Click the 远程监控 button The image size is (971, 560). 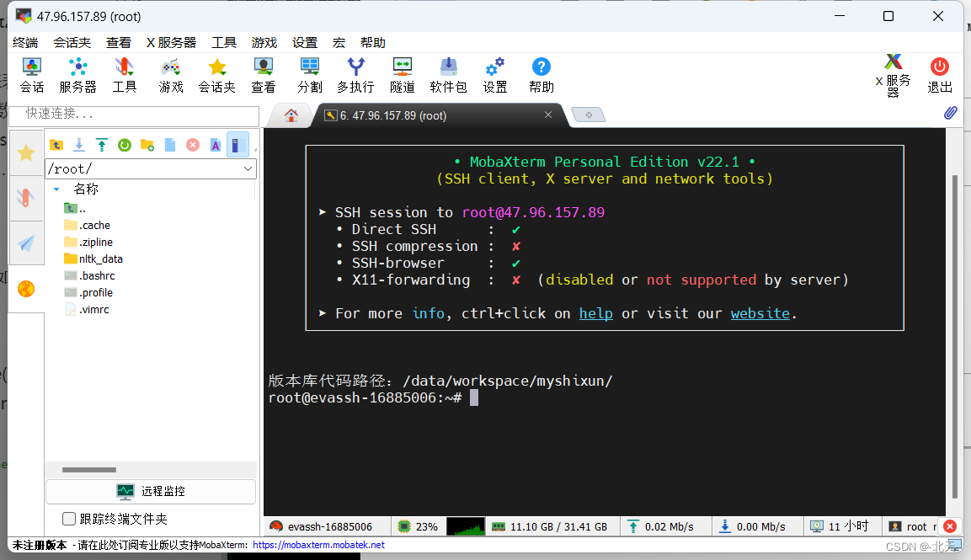click(x=151, y=491)
